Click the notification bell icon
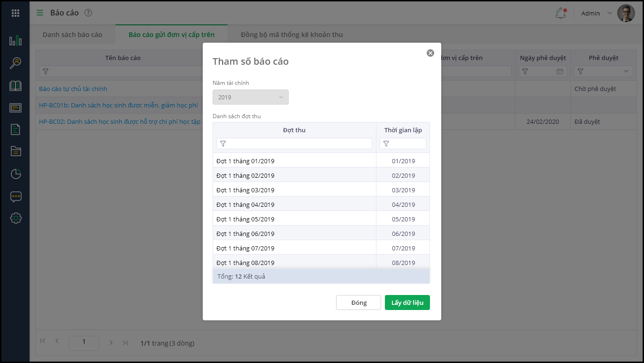The width and height of the screenshot is (644, 363). tap(560, 14)
